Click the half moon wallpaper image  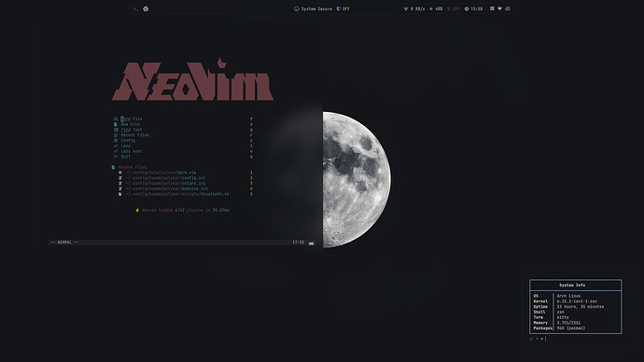pyautogui.click(x=357, y=179)
